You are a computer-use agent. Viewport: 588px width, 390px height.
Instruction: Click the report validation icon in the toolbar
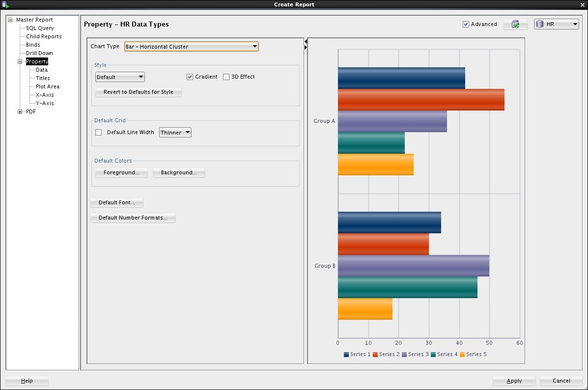[x=515, y=24]
